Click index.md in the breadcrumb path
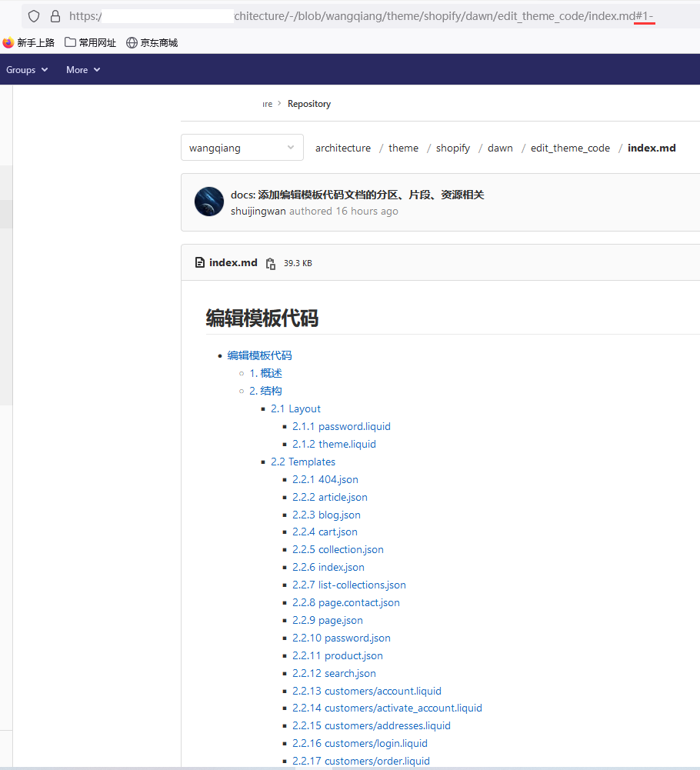This screenshot has height=770, width=700. 652,148
